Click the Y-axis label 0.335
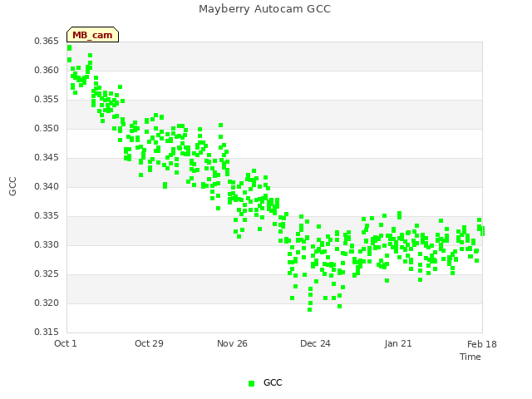 (47, 216)
